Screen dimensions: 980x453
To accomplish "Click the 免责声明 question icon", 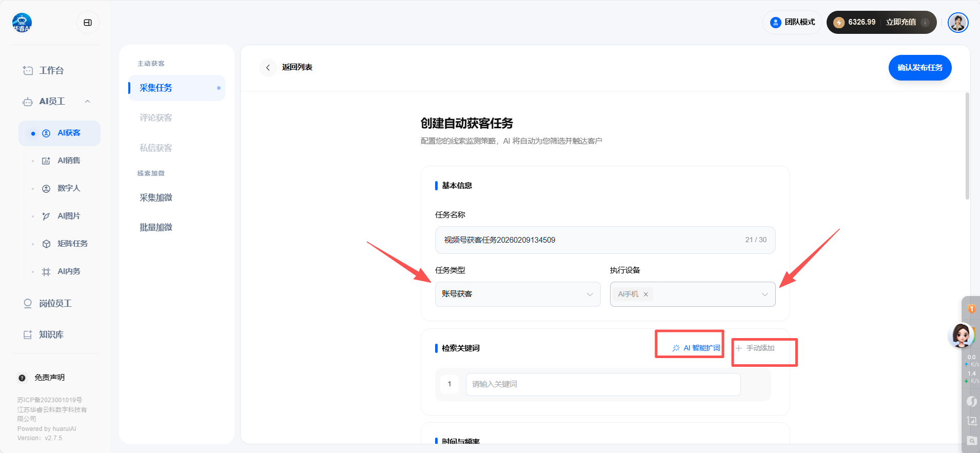I will (22, 378).
